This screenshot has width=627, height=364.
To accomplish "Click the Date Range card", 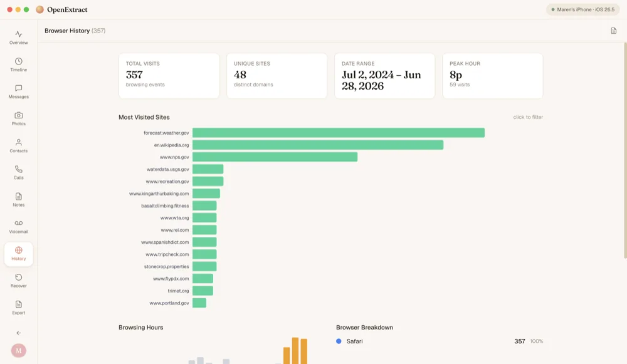I will pos(385,76).
